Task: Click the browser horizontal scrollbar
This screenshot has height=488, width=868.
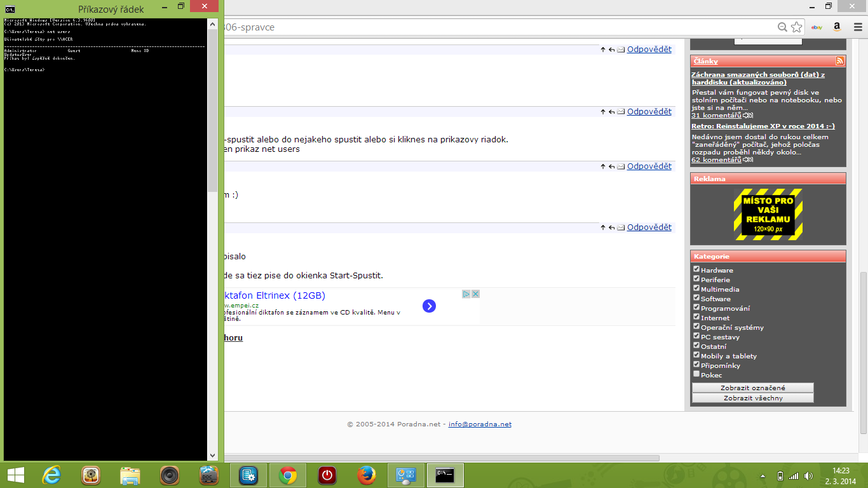Action: point(442,457)
